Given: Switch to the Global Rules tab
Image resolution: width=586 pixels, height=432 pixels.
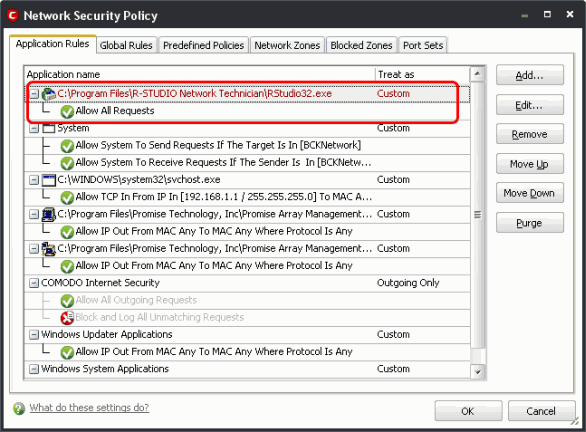Looking at the screenshot, I should 126,45.
